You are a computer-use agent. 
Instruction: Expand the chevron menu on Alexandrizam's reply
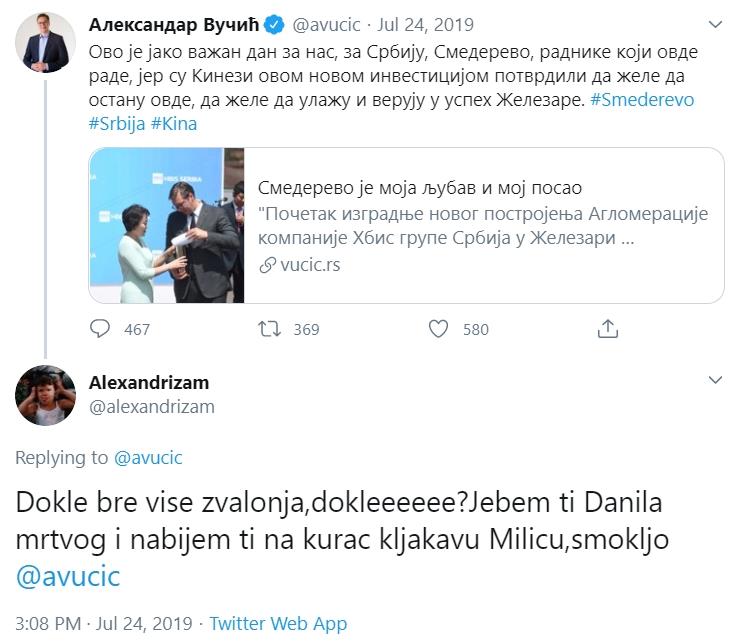tap(715, 380)
